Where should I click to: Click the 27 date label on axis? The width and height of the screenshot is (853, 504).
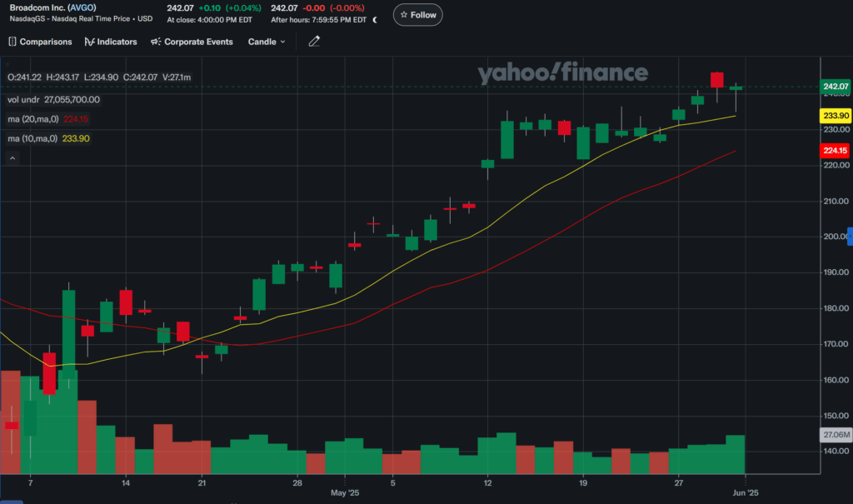click(678, 483)
